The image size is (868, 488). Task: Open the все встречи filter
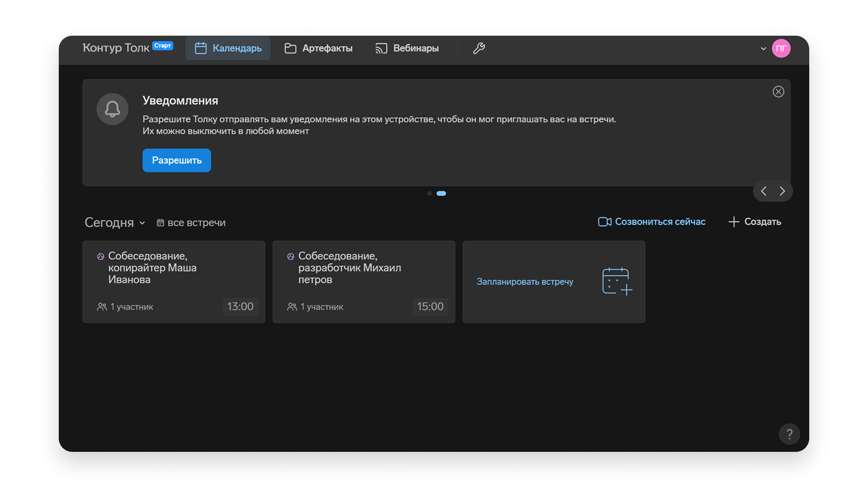point(191,223)
